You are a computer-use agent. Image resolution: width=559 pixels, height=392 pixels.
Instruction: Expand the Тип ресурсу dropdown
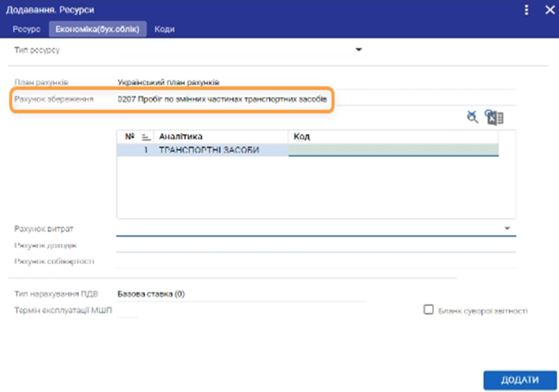(359, 50)
